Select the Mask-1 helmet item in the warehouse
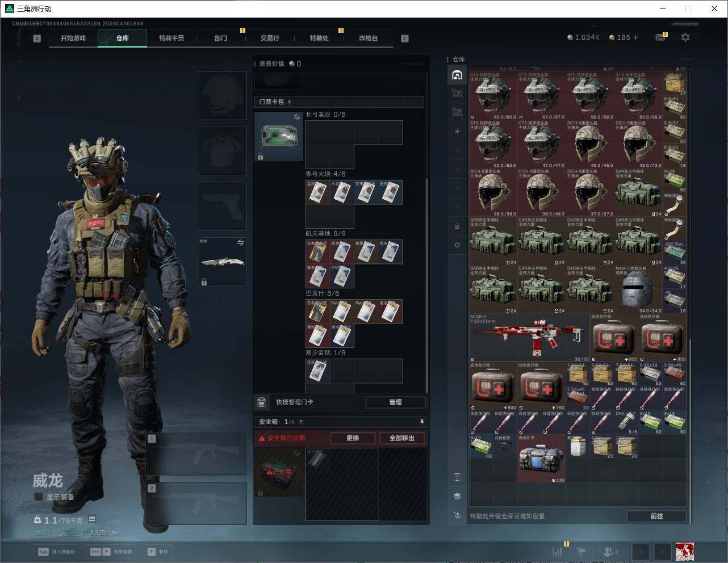Image resolution: width=728 pixels, height=563 pixels. [x=638, y=289]
